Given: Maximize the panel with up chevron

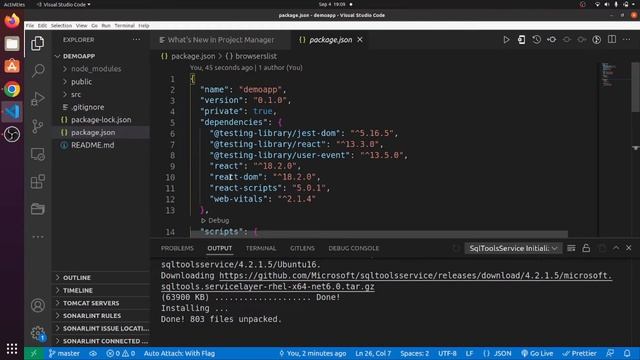Looking at the screenshot, I should coord(616,248).
